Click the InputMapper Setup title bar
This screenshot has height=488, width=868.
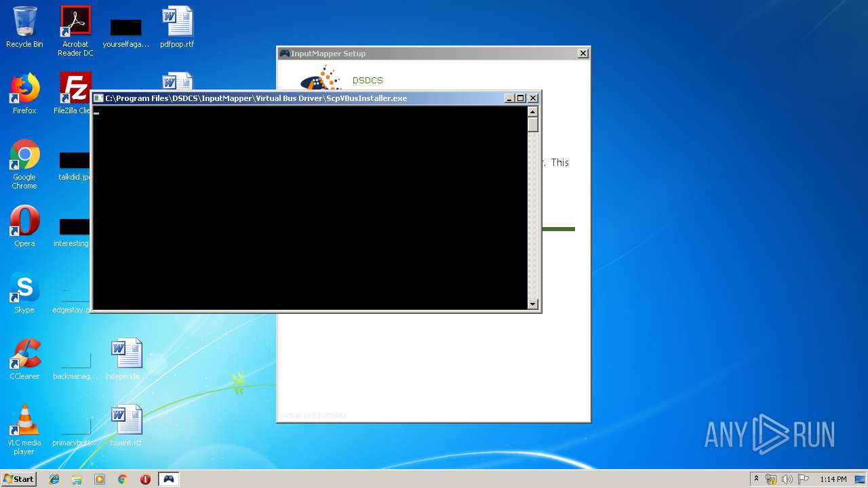click(x=434, y=54)
